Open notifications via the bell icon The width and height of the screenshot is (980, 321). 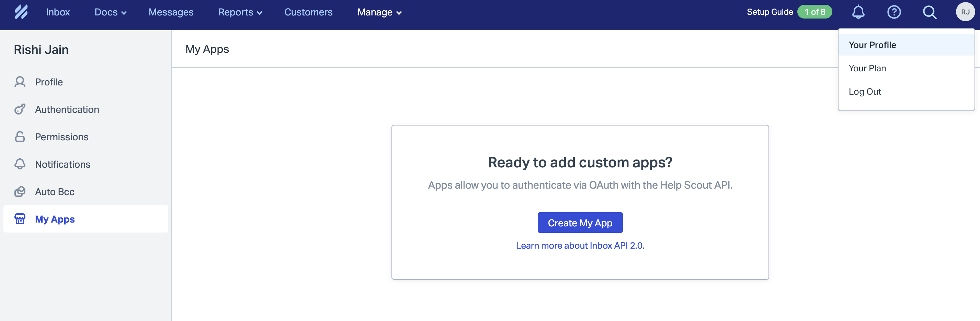(x=858, y=12)
